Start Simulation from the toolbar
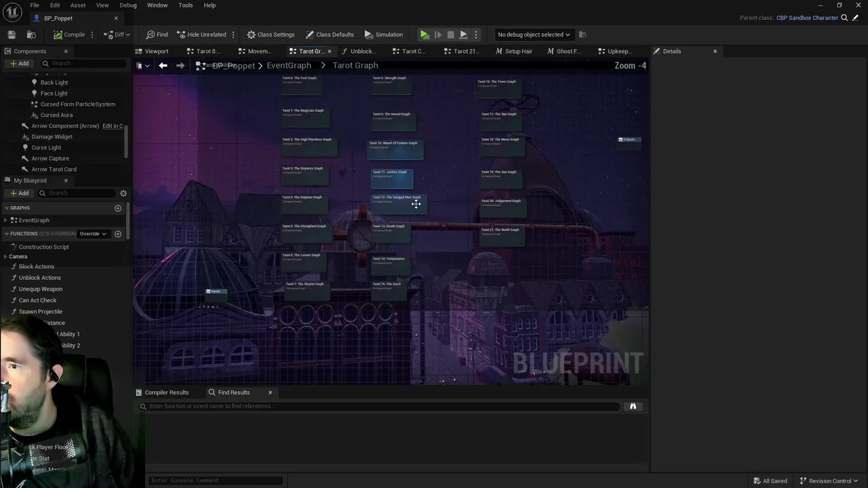The image size is (868, 488). (383, 35)
